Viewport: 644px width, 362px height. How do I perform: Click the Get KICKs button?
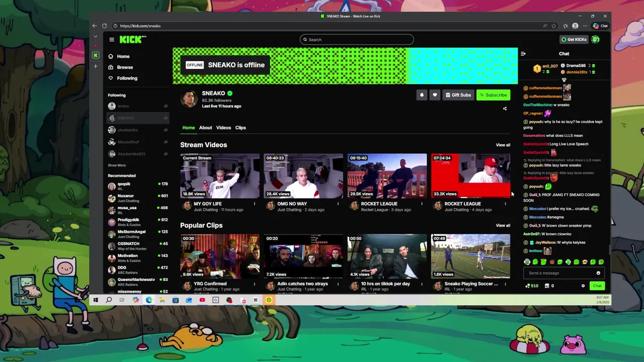pyautogui.click(x=574, y=39)
